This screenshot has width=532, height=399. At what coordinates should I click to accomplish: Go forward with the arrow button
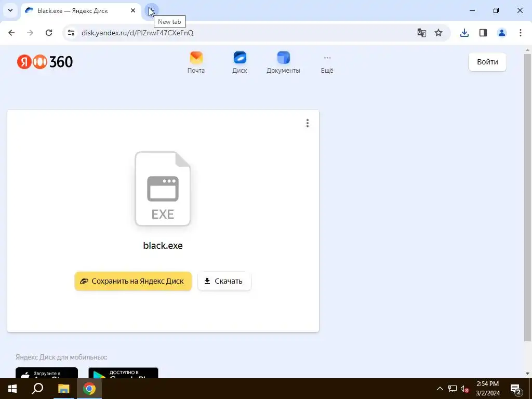[30, 33]
